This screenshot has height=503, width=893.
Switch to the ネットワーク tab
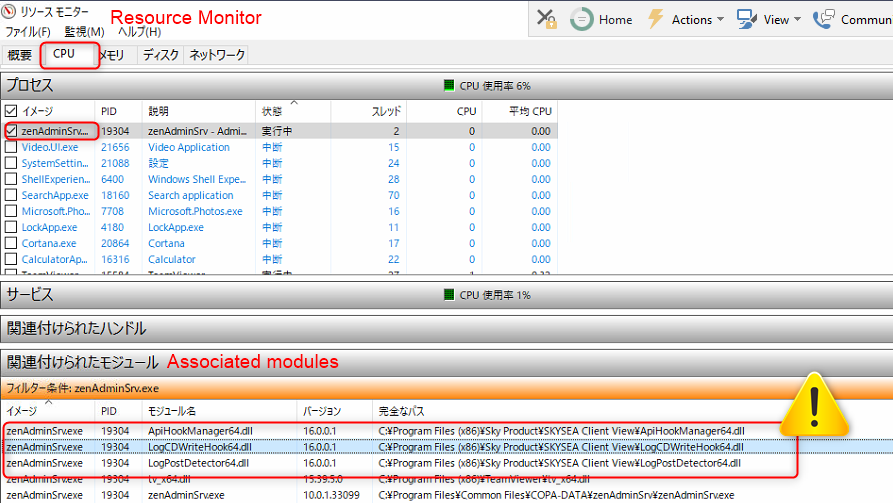click(217, 55)
